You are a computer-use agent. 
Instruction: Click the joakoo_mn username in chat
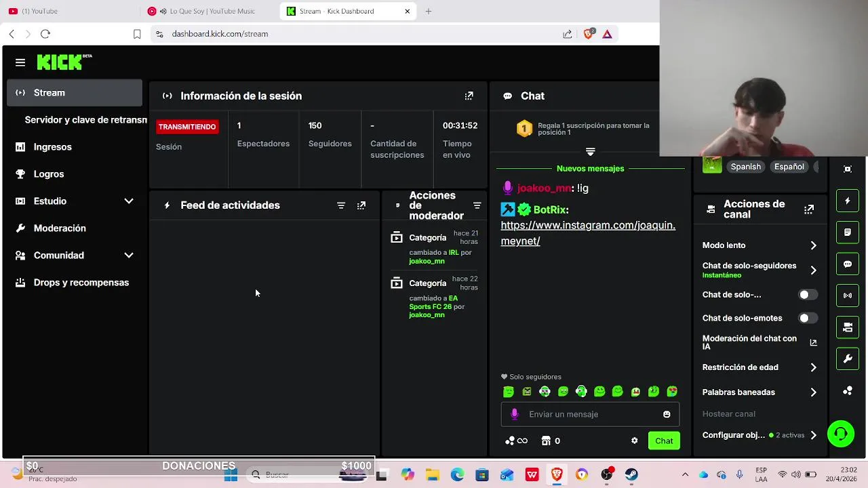(544, 188)
